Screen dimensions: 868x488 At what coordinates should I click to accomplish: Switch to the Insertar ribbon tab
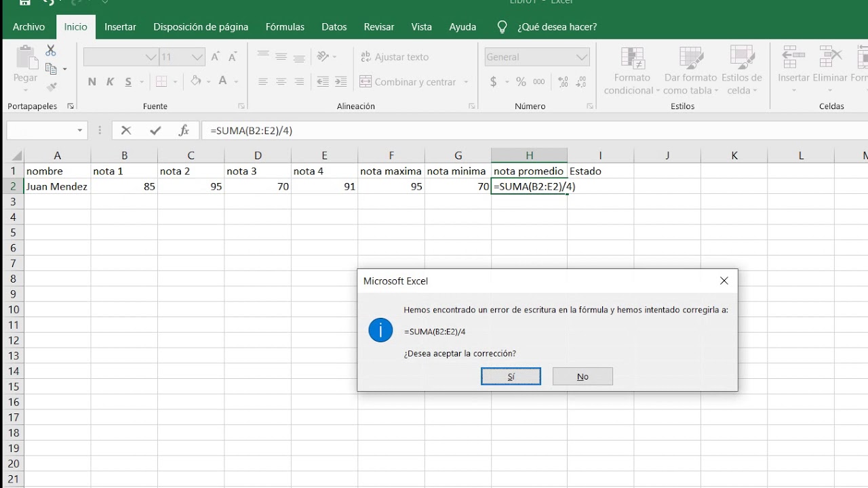click(120, 27)
